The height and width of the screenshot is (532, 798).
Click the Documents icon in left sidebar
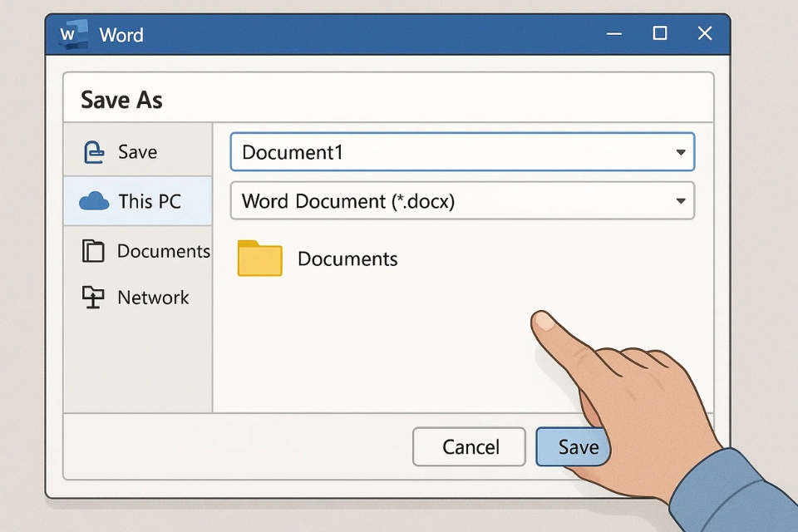(x=93, y=251)
